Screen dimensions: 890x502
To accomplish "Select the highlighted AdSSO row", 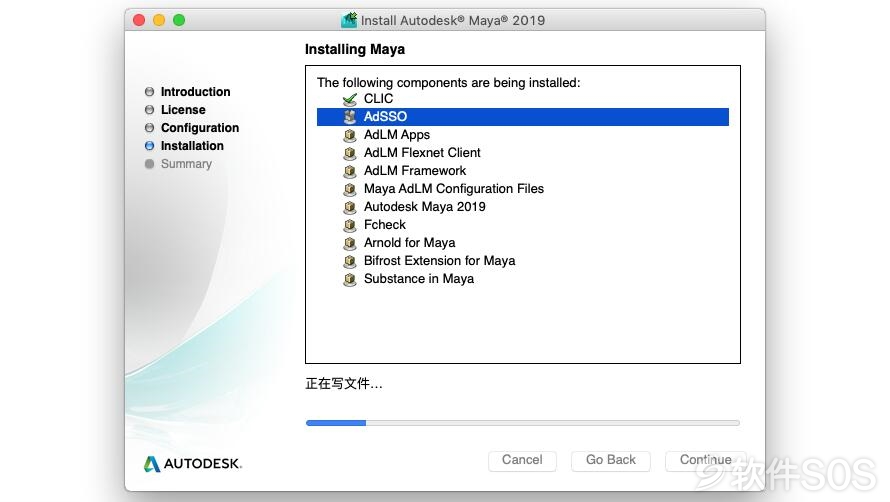I will click(x=523, y=117).
